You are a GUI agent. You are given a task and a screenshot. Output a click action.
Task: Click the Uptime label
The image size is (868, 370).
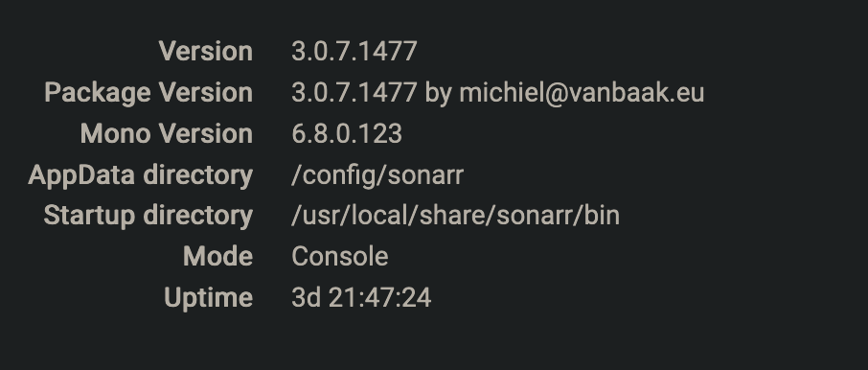tap(209, 297)
